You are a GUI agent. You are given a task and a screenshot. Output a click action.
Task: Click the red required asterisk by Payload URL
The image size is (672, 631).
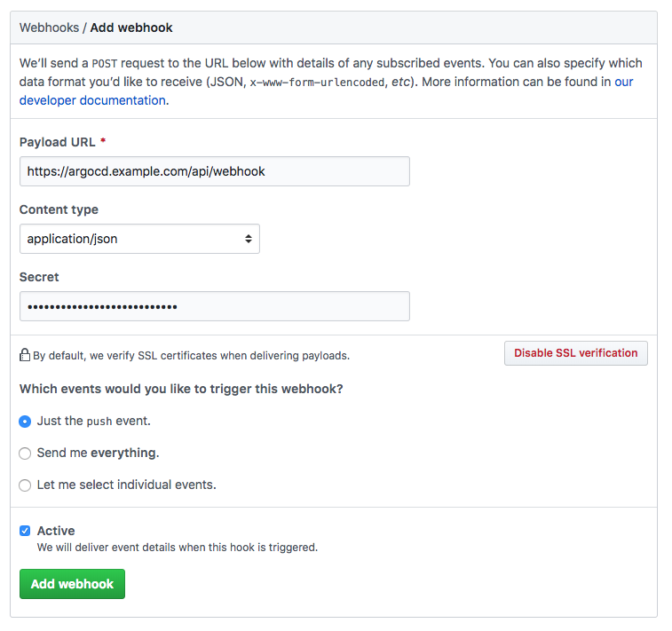point(103,142)
